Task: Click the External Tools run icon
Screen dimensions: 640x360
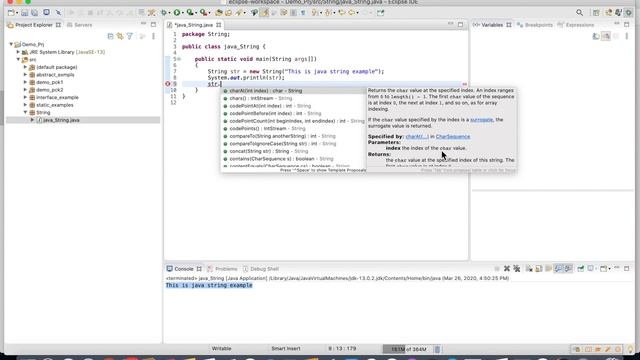Action: 203,13
